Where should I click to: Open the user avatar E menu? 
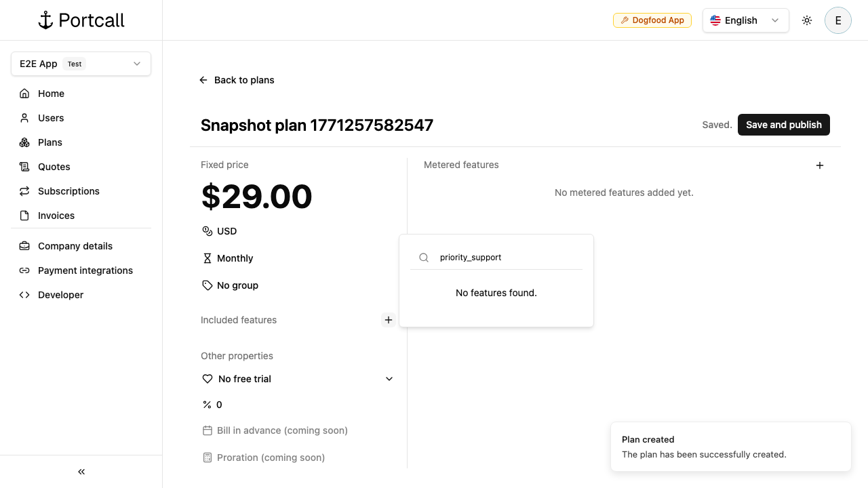[838, 20]
